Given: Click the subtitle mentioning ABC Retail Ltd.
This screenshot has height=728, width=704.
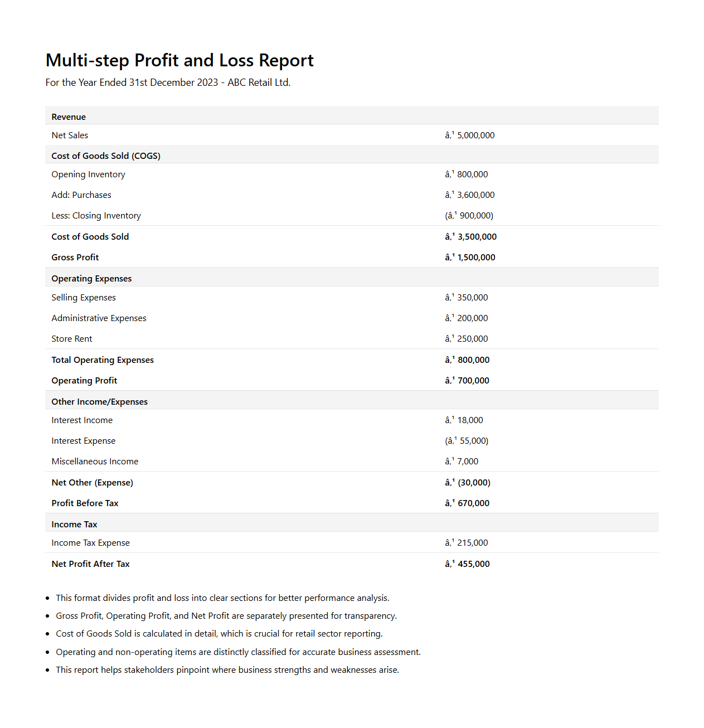Looking at the screenshot, I should pyautogui.click(x=168, y=82).
